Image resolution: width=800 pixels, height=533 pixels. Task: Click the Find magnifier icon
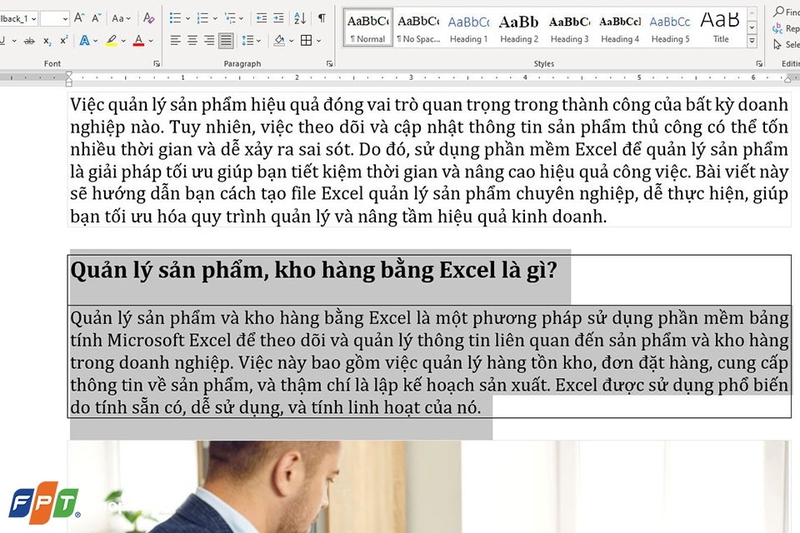779,11
